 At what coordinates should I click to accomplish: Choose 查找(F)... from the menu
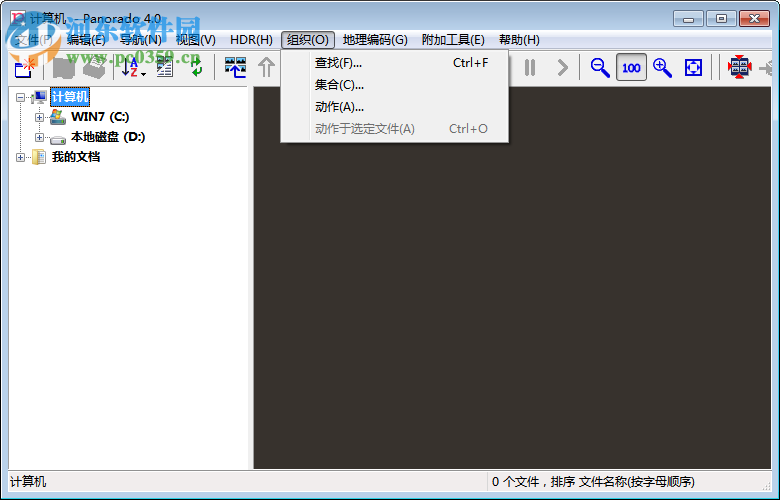tap(394, 63)
